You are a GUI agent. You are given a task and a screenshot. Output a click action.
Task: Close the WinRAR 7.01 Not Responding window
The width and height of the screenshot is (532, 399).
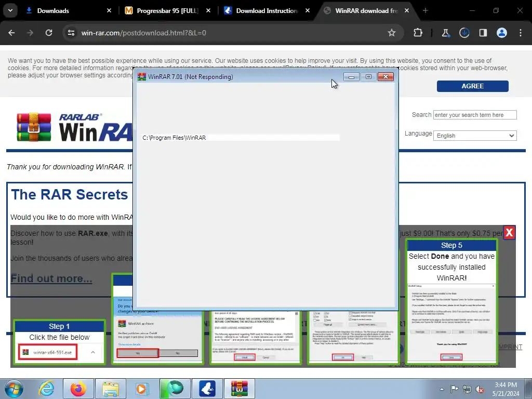(x=386, y=77)
